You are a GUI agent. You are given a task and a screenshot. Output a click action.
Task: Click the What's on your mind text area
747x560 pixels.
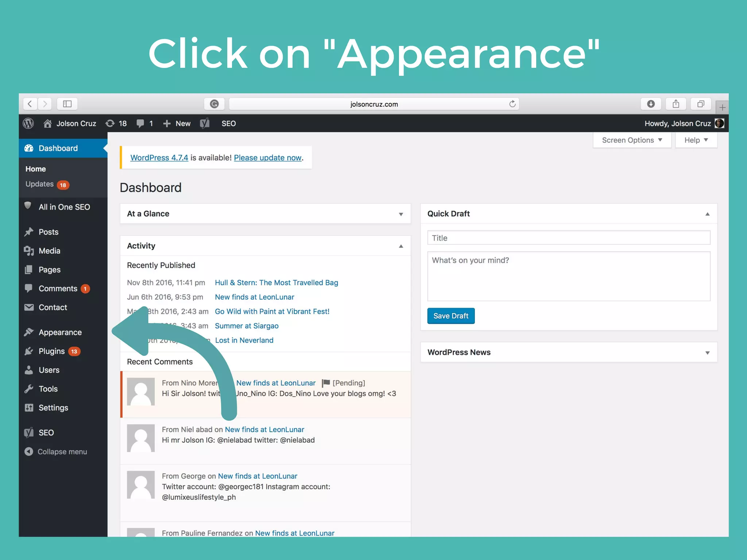[569, 276]
